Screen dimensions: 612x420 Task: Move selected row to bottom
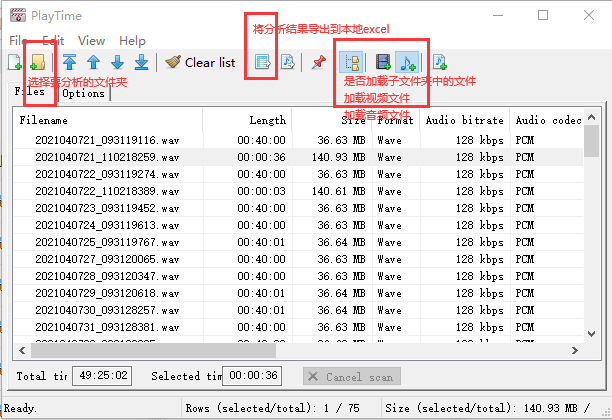[141, 62]
